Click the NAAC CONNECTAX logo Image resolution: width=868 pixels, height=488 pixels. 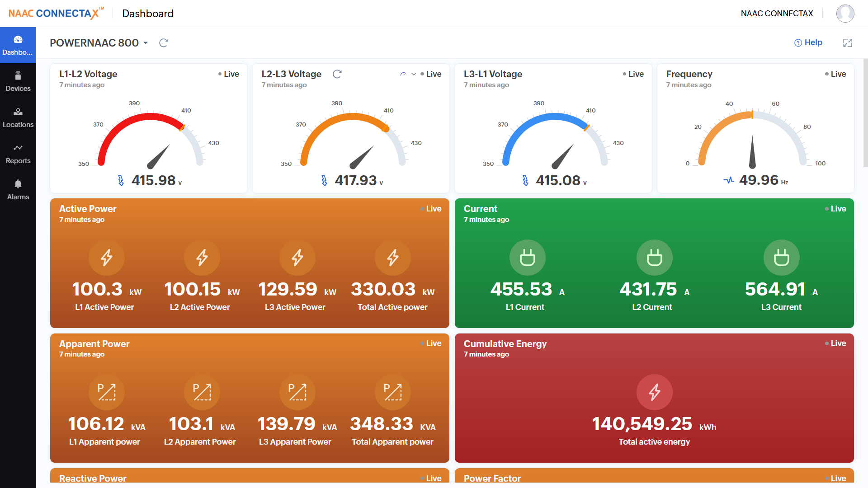(x=52, y=13)
